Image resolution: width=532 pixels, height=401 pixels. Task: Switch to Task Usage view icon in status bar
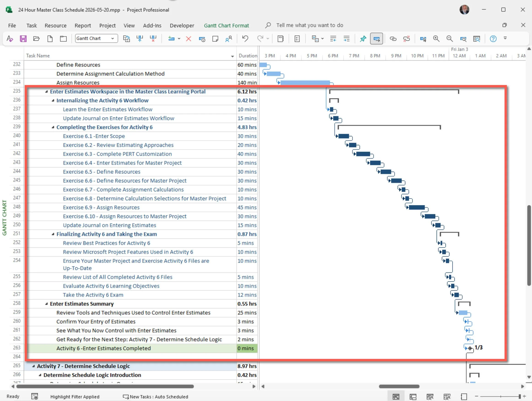pos(413,396)
